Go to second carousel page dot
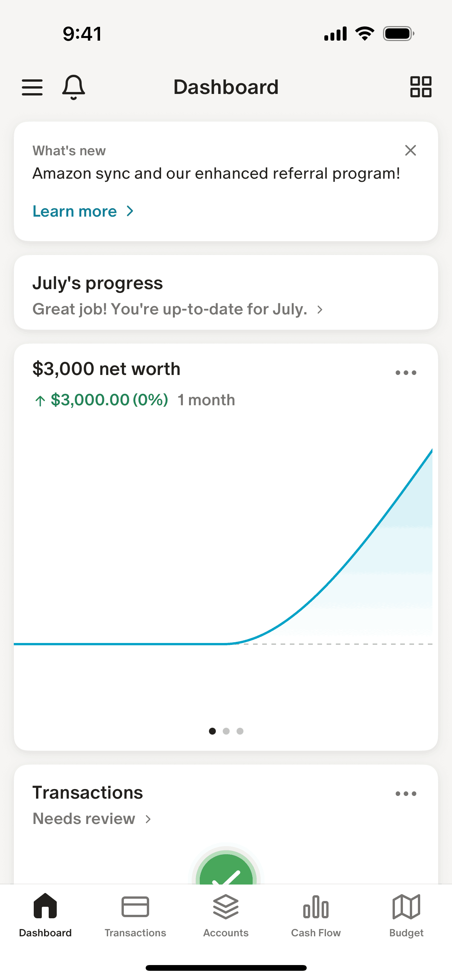The height and width of the screenshot is (980, 452). tap(226, 731)
